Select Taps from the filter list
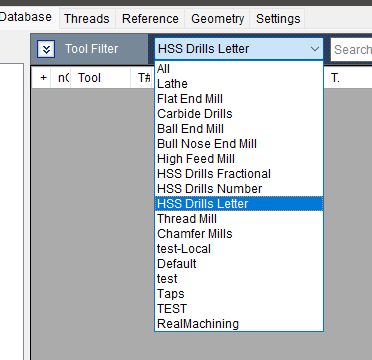Screen dimensions: 372x360 pos(239,294)
